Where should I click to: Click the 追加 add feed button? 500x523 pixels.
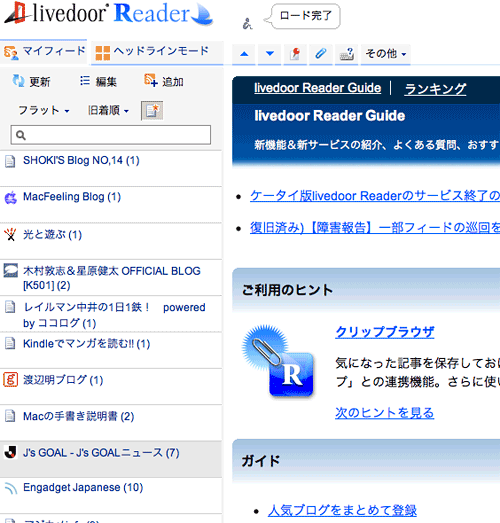pyautogui.click(x=164, y=81)
